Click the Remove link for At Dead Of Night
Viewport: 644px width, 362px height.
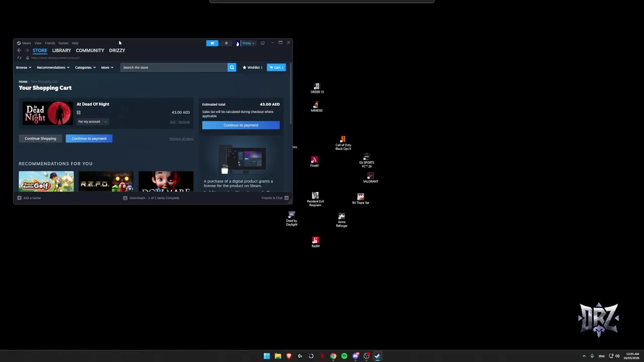pos(184,122)
